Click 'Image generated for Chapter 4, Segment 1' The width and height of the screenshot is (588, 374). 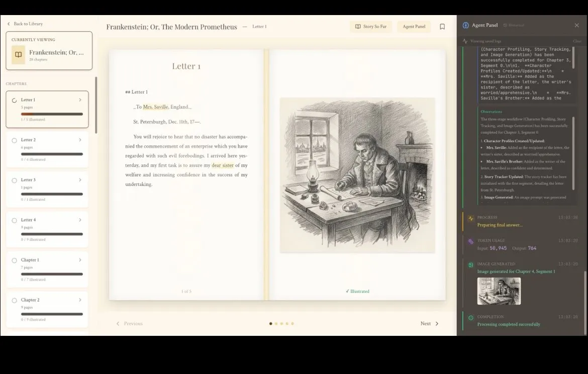coord(516,272)
